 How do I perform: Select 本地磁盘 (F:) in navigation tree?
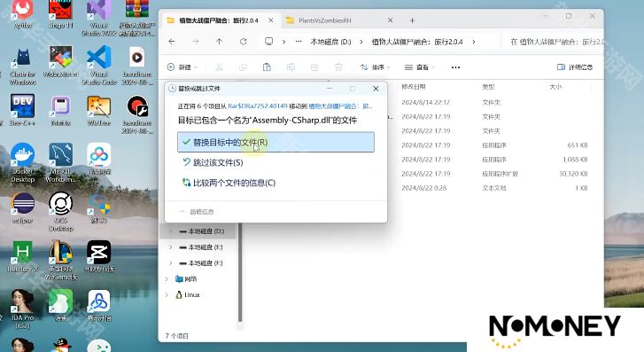coord(202,262)
